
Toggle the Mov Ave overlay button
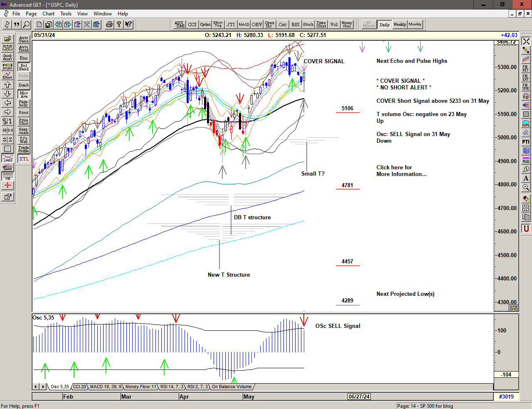(x=24, y=94)
